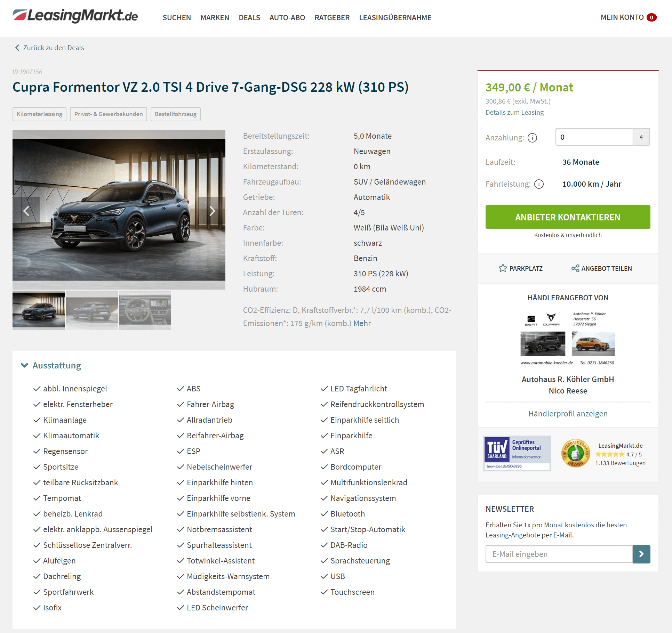
Task: Select second car side-view thumbnail
Action: coord(92,310)
